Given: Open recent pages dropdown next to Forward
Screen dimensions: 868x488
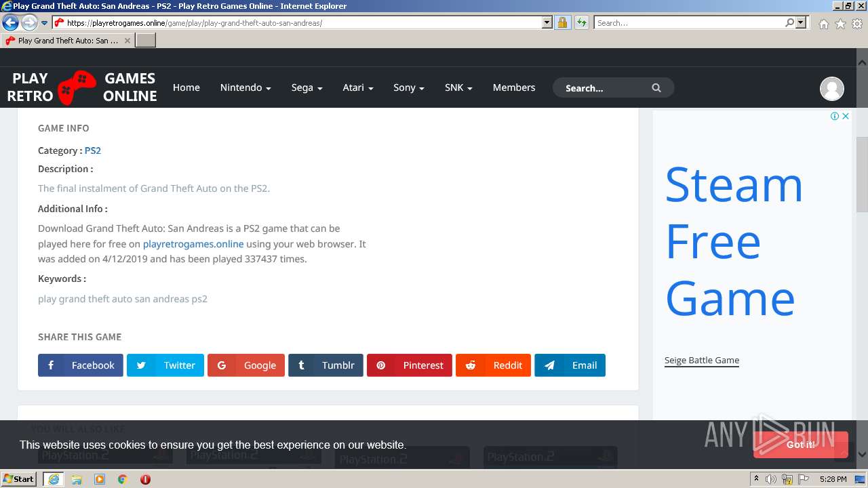Looking at the screenshot, I should click(x=45, y=23).
